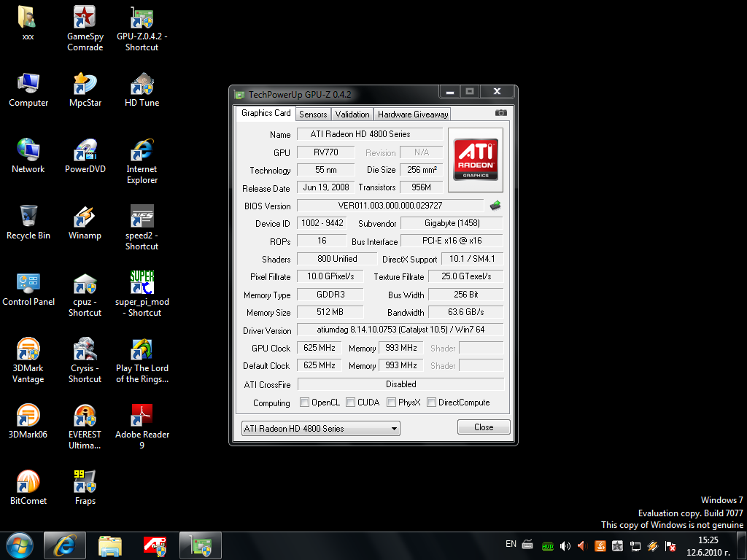Select the Computer desktop icon

click(28, 90)
